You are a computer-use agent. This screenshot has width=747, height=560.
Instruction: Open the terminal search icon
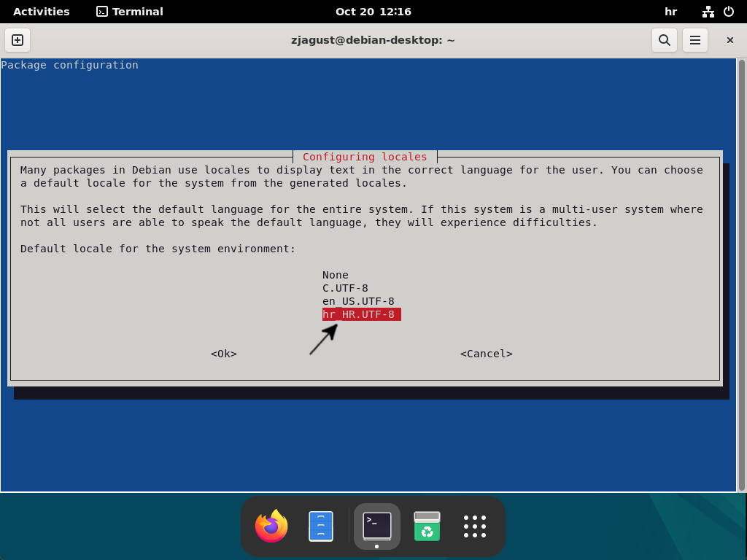[x=664, y=40]
